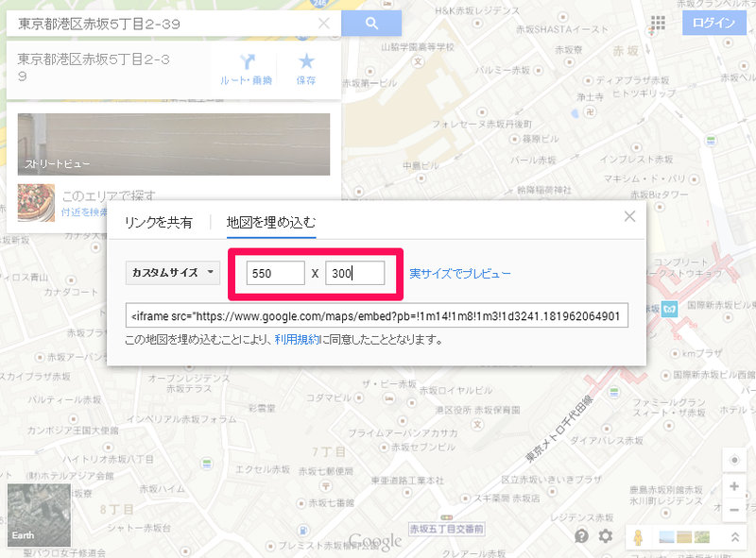Click the 国際新赤坂ビル東館 map label
The image size is (756, 558).
[x=721, y=305]
